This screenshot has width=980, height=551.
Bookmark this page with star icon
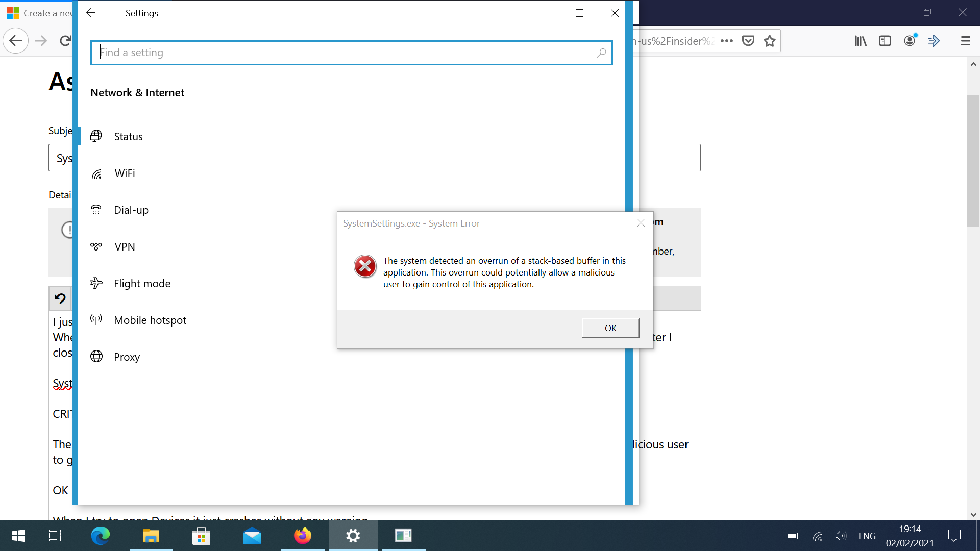770,41
